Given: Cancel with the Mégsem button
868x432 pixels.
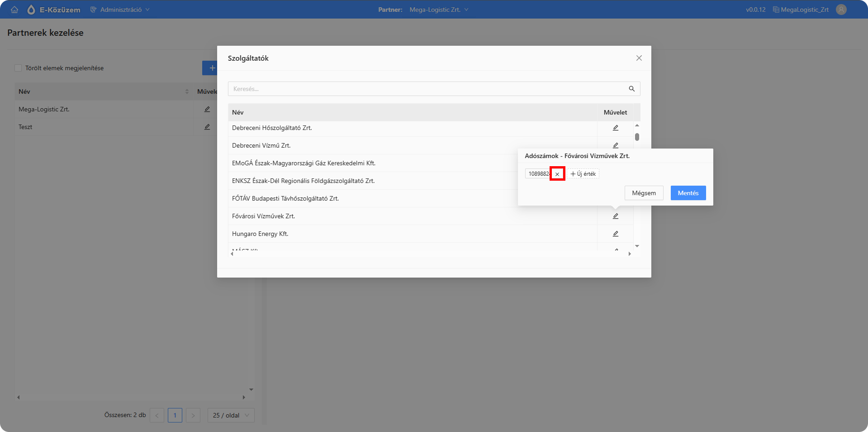Looking at the screenshot, I should (644, 193).
